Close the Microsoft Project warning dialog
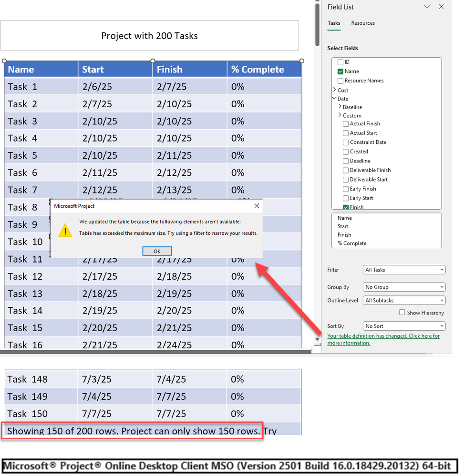Image resolution: width=464 pixels, height=476 pixels. pyautogui.click(x=257, y=206)
